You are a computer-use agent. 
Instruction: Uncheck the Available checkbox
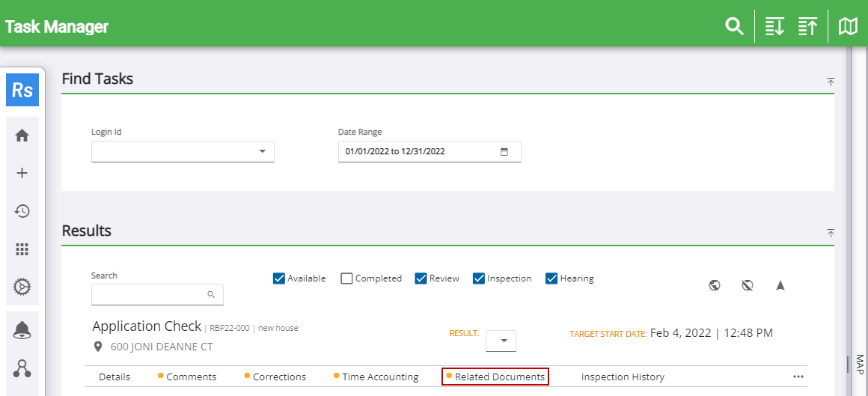click(280, 278)
